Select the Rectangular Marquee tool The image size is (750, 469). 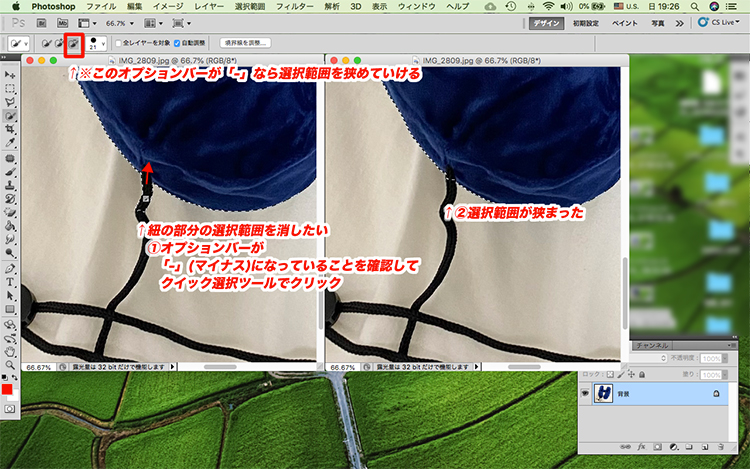point(10,89)
